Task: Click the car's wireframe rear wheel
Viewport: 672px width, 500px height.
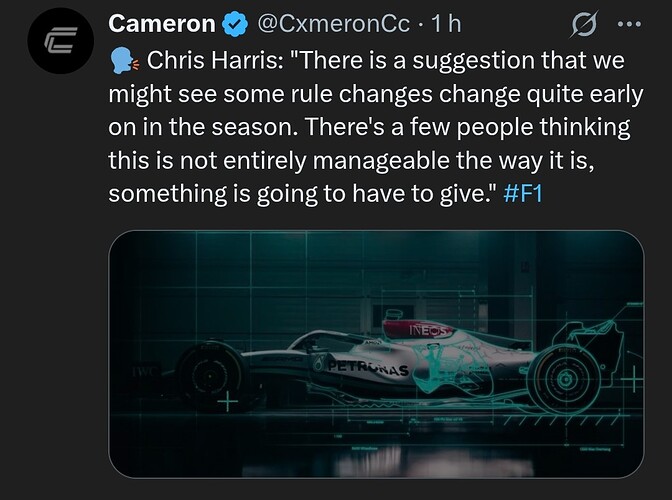Action: pyautogui.click(x=562, y=379)
